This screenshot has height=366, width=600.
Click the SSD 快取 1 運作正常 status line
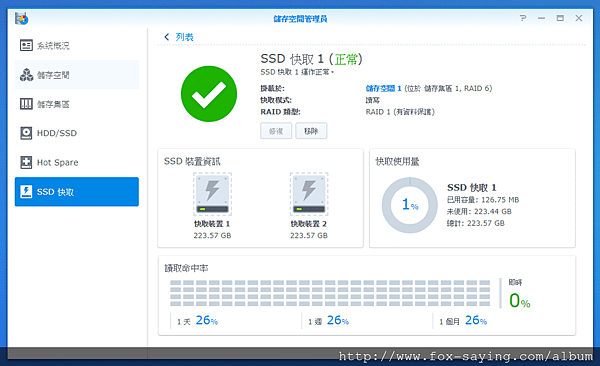pyautogui.click(x=297, y=72)
